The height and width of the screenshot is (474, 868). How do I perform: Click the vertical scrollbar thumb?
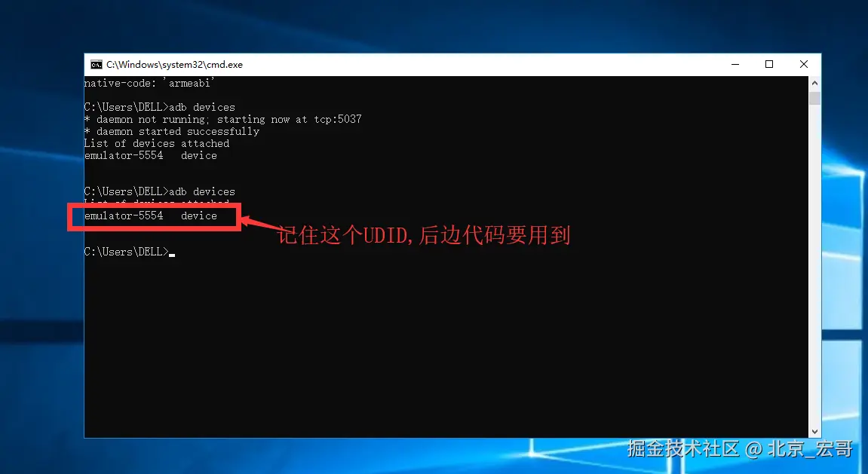(x=814, y=99)
